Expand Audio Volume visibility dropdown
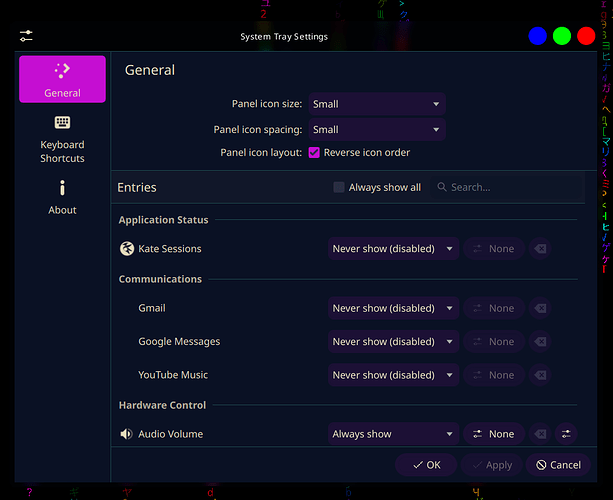 [393, 434]
